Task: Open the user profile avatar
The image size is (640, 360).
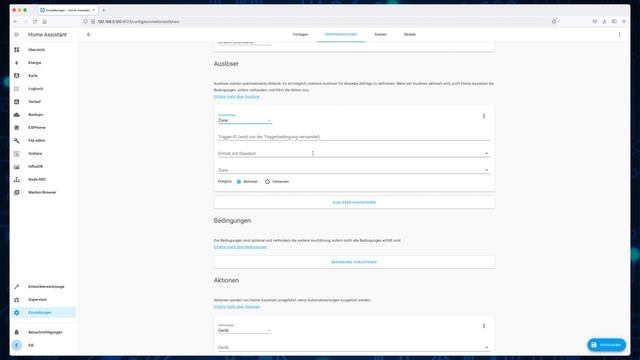Action: (x=17, y=345)
